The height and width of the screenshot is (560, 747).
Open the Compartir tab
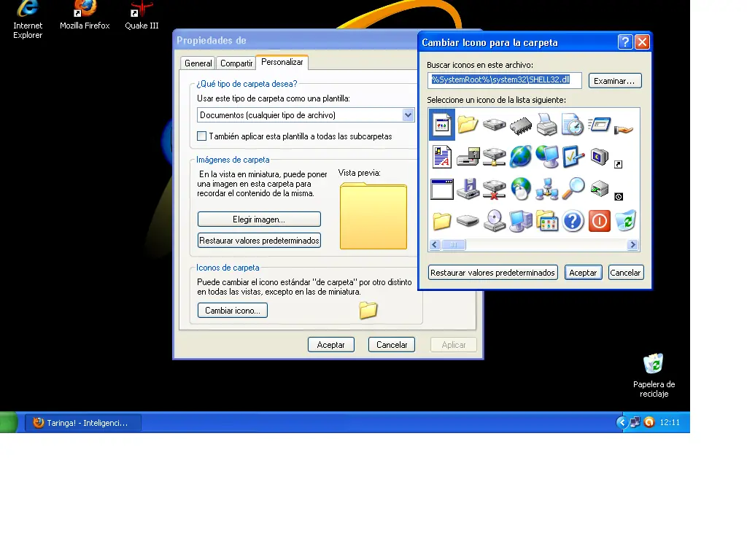(236, 63)
